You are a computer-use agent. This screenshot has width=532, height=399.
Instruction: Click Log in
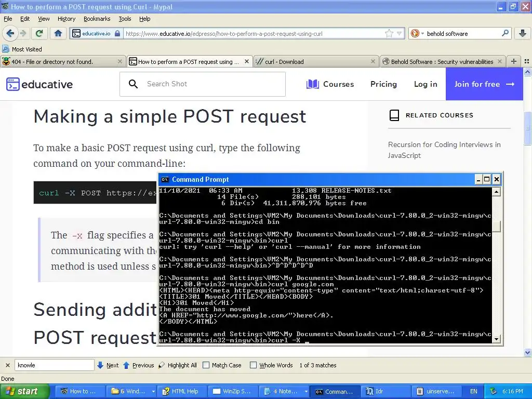tap(425, 84)
